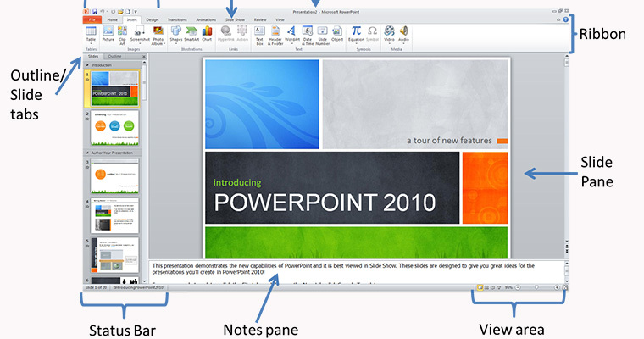The height and width of the screenshot is (339, 644).
Task: Insert an Object
Action: [x=337, y=34]
